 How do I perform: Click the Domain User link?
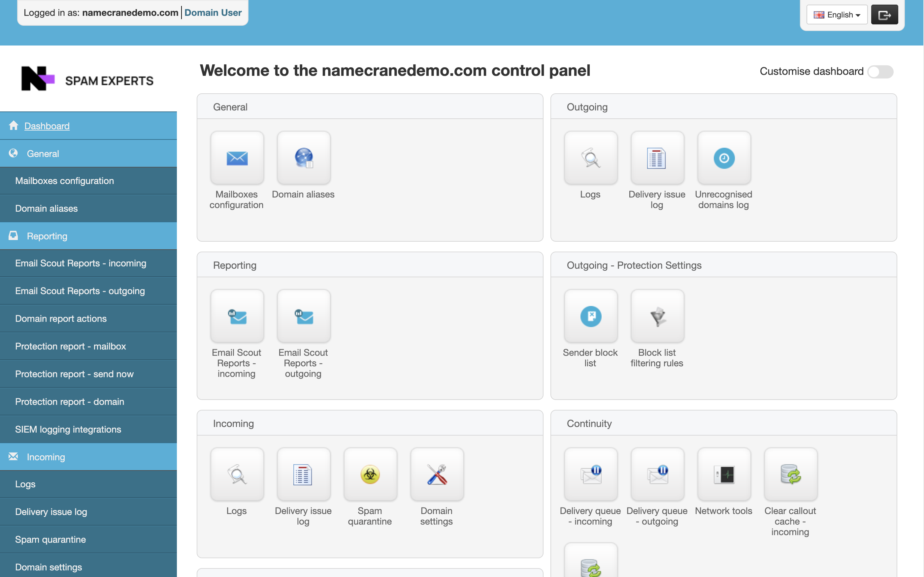point(213,13)
